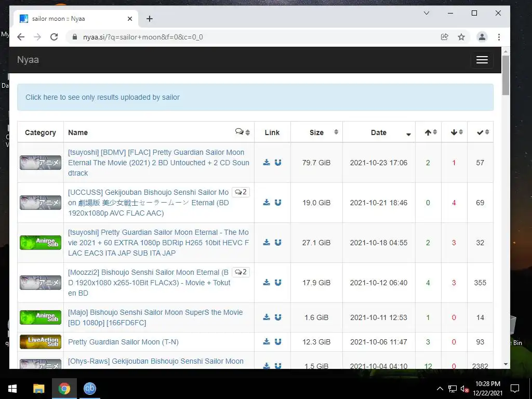Select the sailor moon :: Nyaa tab
532x399 pixels.
[x=75, y=19]
